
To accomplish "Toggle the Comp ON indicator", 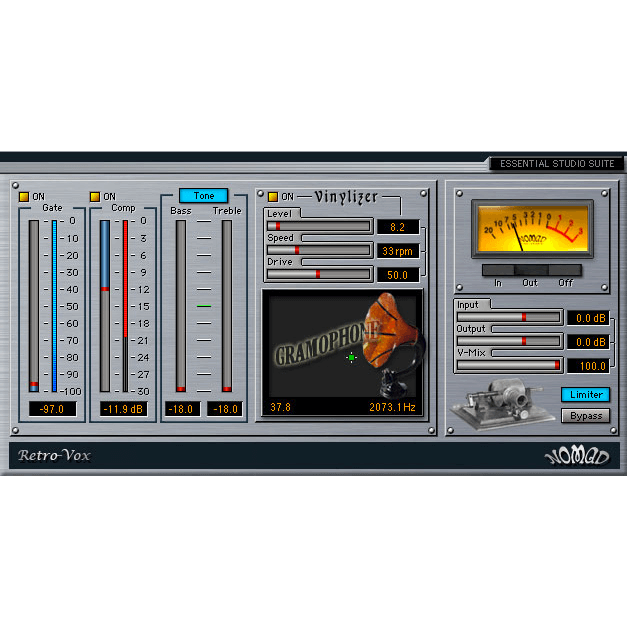I will (x=95, y=196).
